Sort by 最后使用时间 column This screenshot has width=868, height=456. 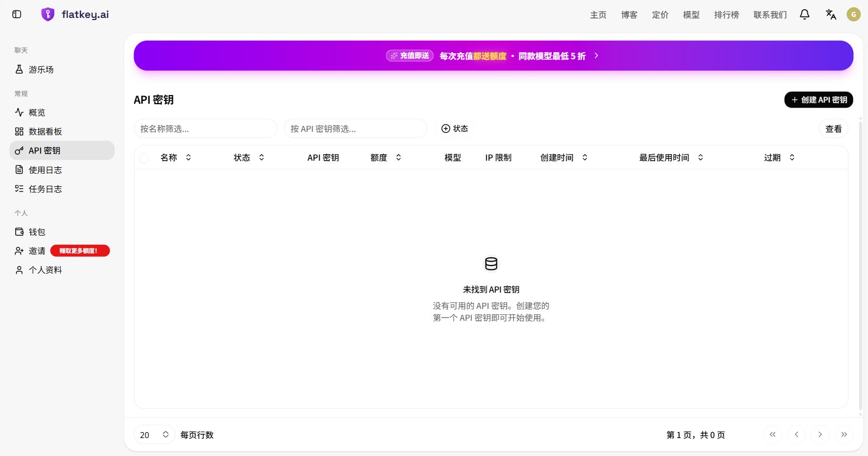(x=671, y=157)
